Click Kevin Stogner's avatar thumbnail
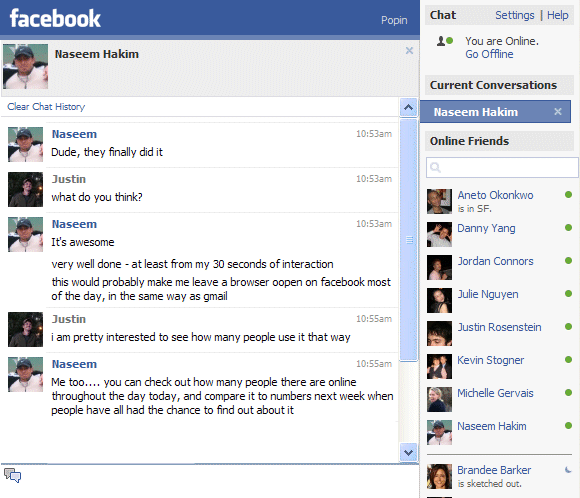Image resolution: width=580 pixels, height=498 pixels. [x=439, y=366]
